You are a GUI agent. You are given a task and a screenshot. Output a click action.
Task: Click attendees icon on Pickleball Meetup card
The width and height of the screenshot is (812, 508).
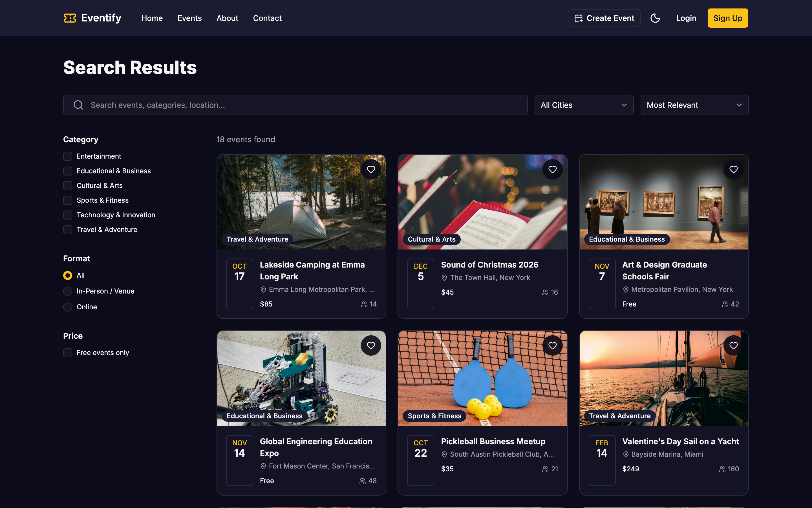(x=545, y=469)
